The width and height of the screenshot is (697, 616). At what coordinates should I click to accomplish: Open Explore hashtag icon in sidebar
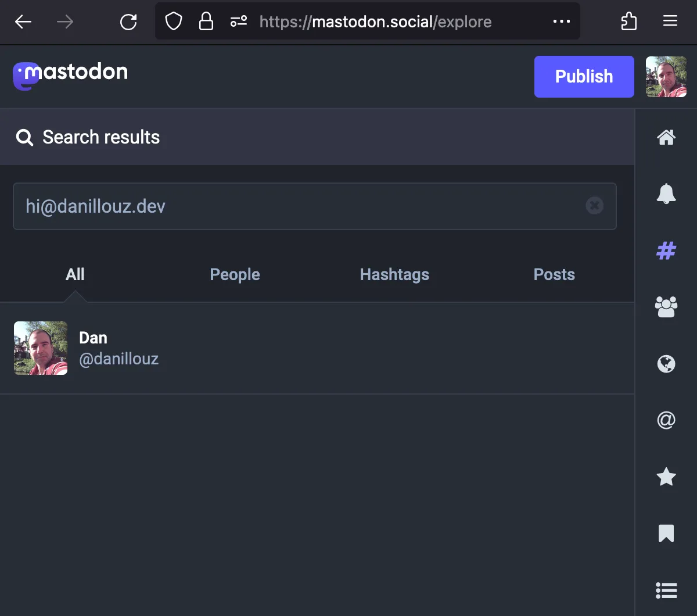point(666,250)
